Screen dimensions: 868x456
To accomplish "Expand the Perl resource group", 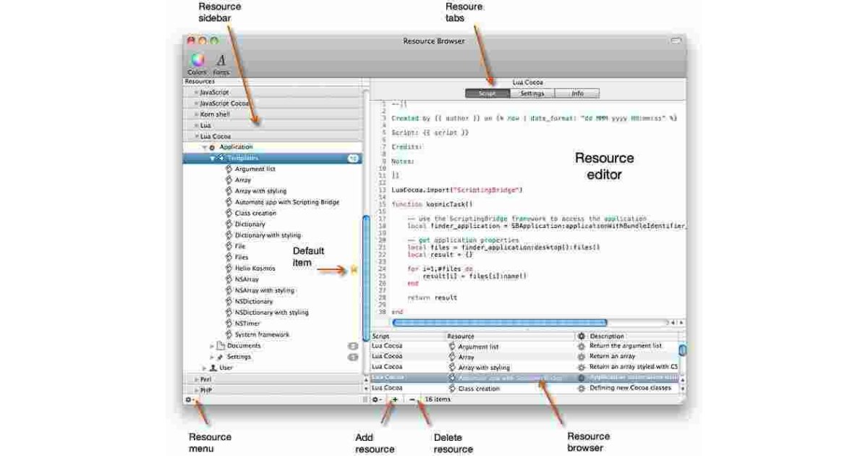I will 196,379.
